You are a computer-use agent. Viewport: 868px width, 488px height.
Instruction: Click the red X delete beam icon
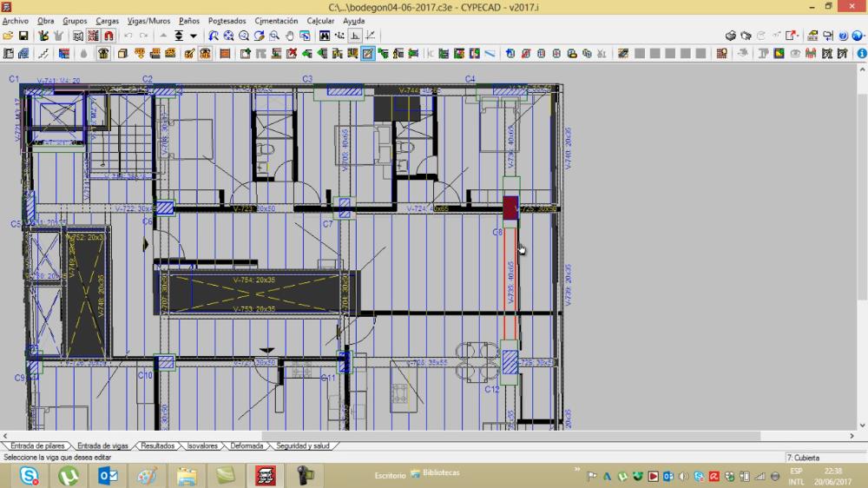point(291,54)
